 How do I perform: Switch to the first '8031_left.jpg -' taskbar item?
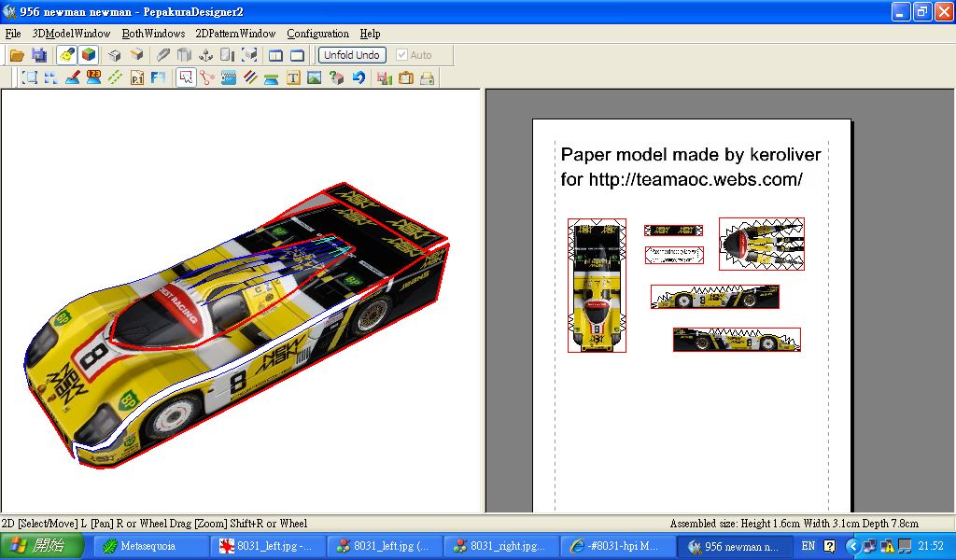coord(268,546)
